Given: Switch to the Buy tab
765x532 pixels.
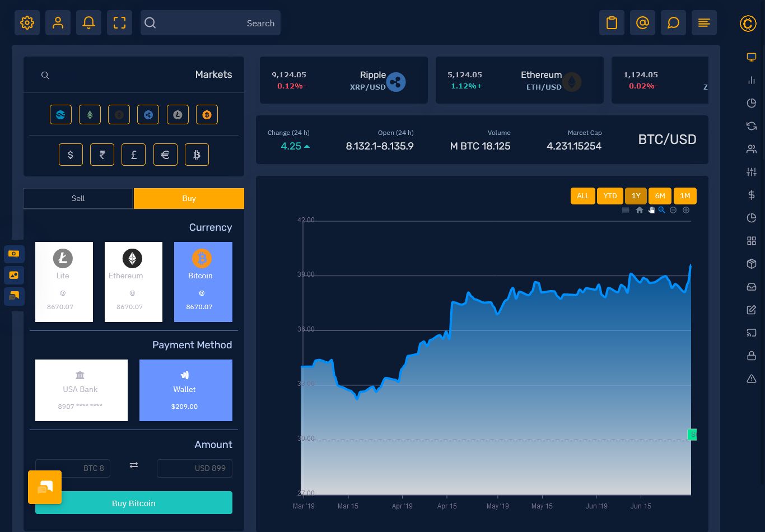Looking at the screenshot, I should click(x=189, y=198).
